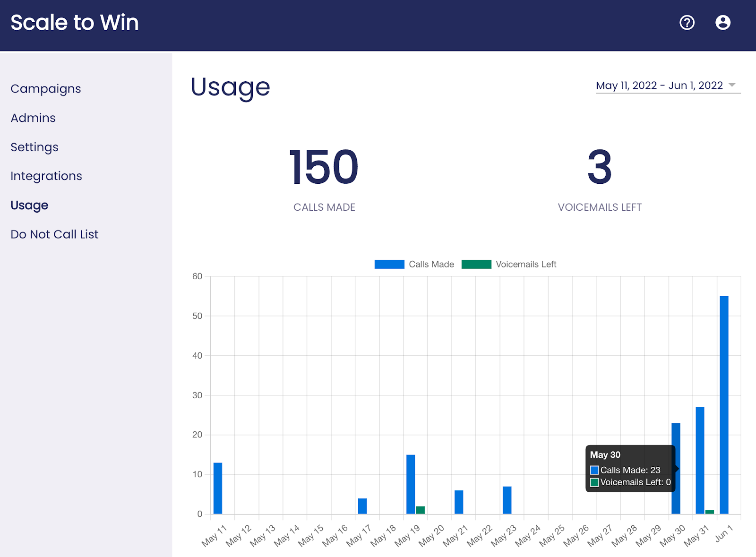Open Integrations in sidebar
This screenshot has height=557, width=756.
46,176
